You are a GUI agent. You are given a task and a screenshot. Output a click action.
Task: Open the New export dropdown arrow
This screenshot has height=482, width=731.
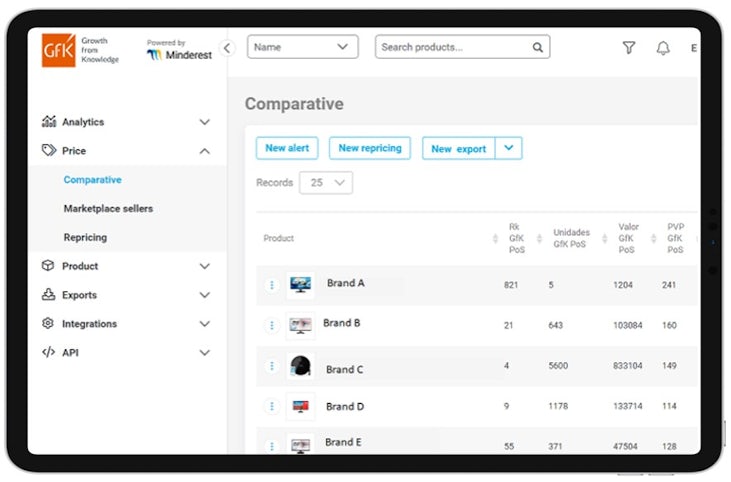point(508,148)
